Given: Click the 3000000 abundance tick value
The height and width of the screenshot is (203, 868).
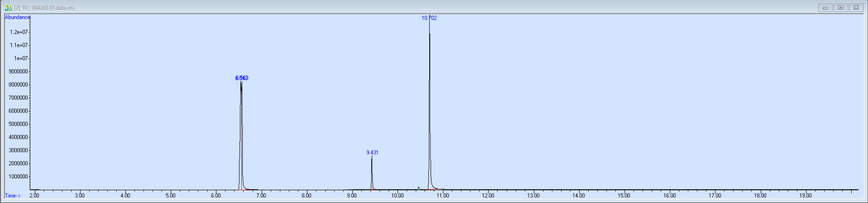Looking at the screenshot, I should click(x=18, y=150).
